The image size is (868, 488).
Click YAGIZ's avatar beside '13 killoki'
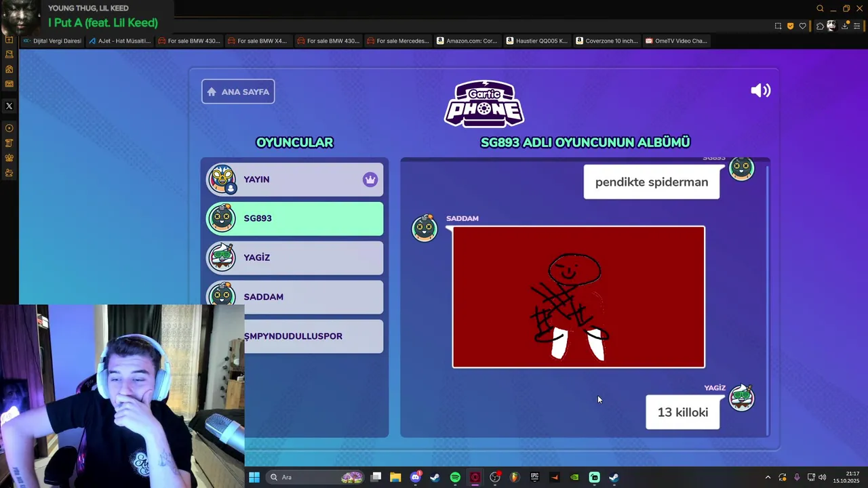741,398
